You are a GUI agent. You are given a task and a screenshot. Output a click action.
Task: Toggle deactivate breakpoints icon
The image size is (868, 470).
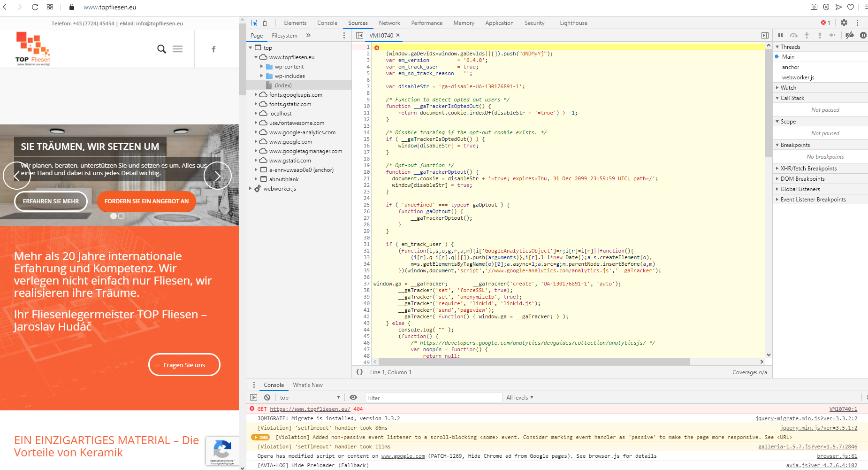tap(850, 35)
